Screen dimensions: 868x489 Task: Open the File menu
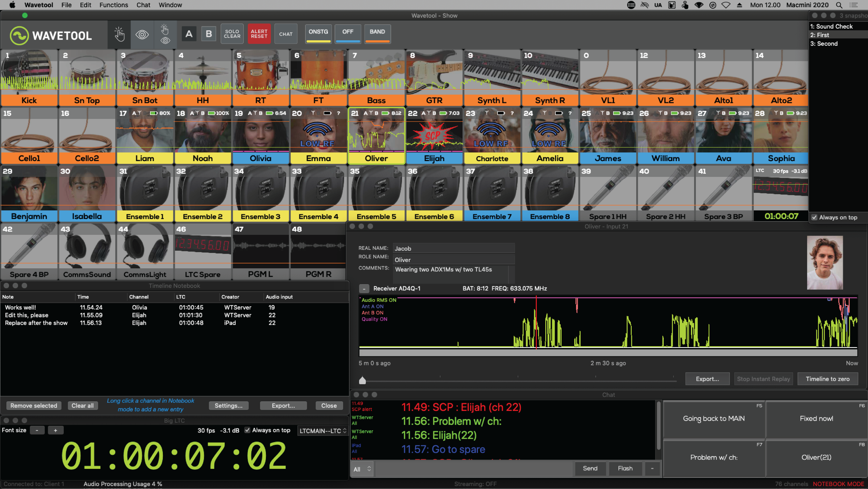[x=66, y=5]
